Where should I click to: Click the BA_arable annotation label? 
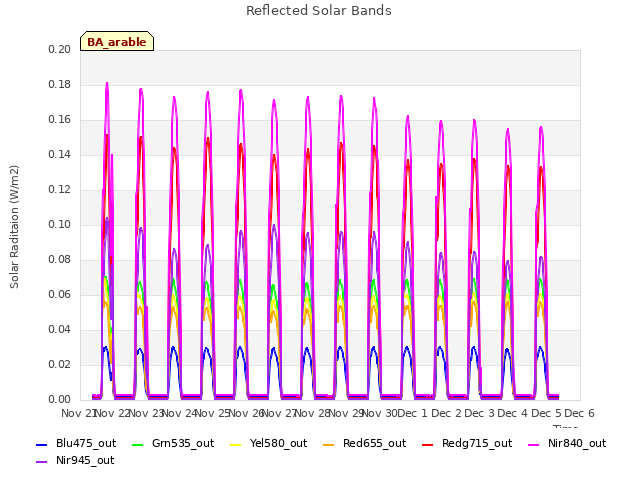tap(117, 42)
